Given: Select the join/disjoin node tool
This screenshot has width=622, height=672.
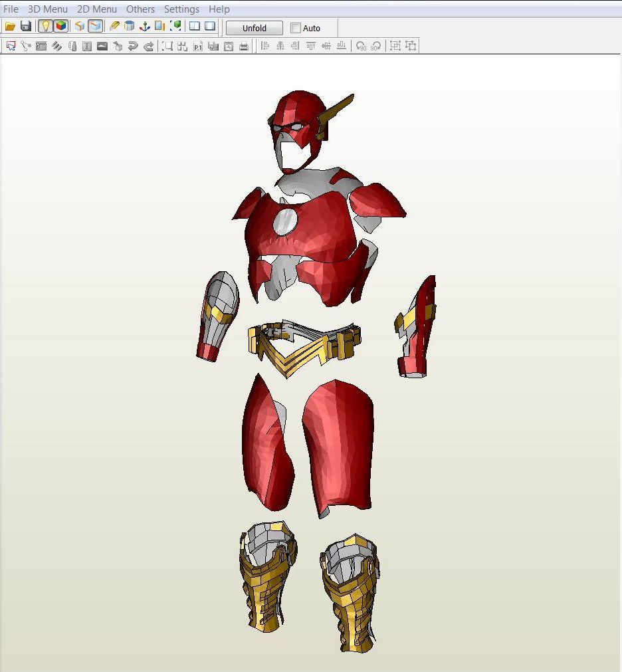Looking at the screenshot, I should [x=26, y=46].
